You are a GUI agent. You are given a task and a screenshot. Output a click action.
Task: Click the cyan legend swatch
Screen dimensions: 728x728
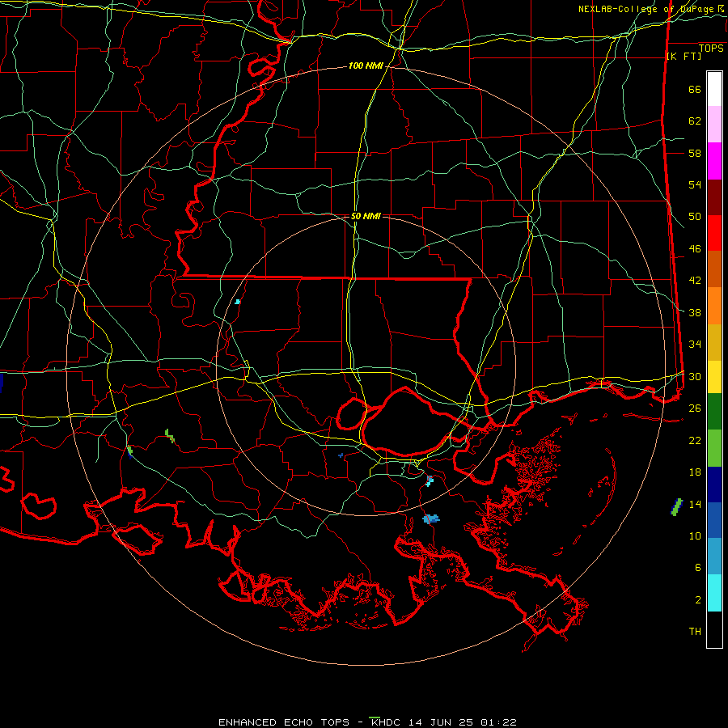(x=714, y=593)
